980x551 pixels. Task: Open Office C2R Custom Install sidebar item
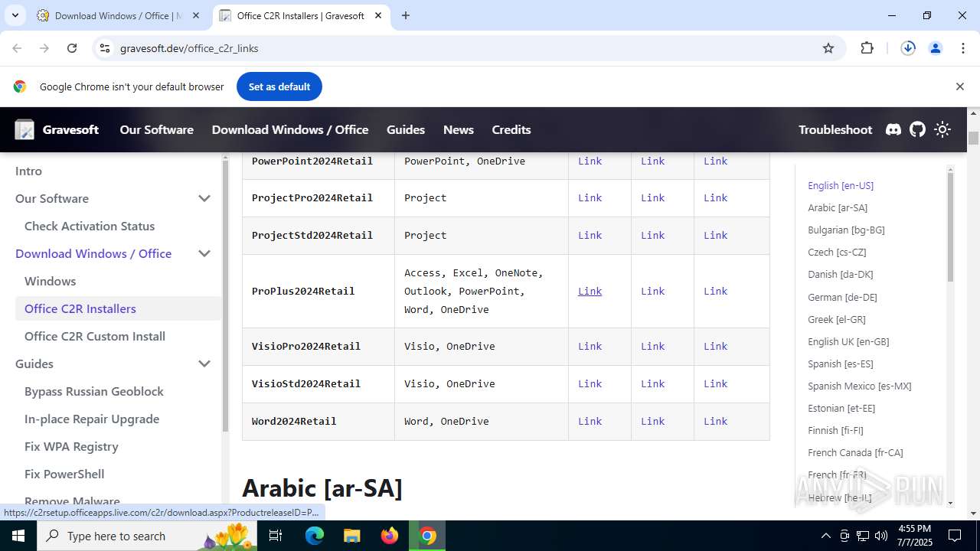pos(95,336)
